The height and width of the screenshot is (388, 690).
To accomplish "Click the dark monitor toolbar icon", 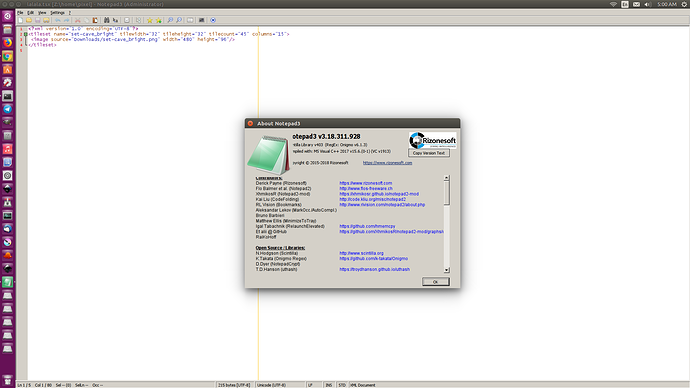I will click(x=202, y=20).
